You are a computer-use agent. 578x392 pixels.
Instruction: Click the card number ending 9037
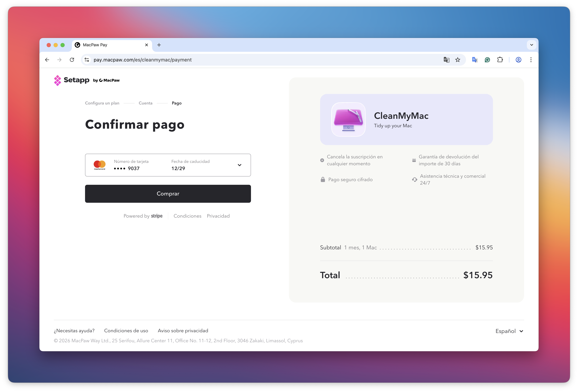(127, 168)
